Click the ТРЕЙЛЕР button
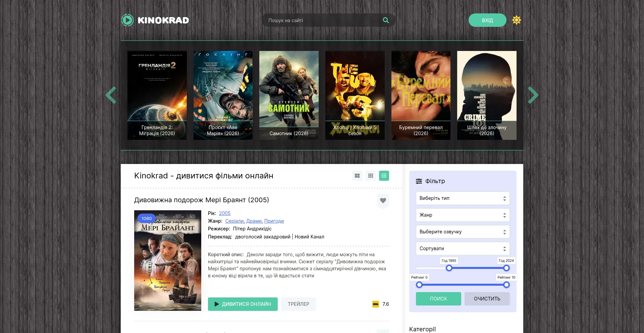 [299, 304]
